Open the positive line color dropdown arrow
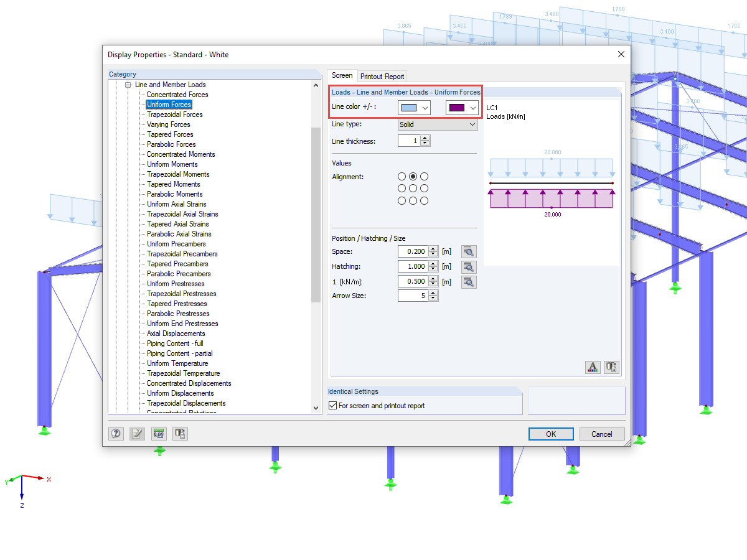This screenshot has height=560, width=747. pyautogui.click(x=425, y=108)
